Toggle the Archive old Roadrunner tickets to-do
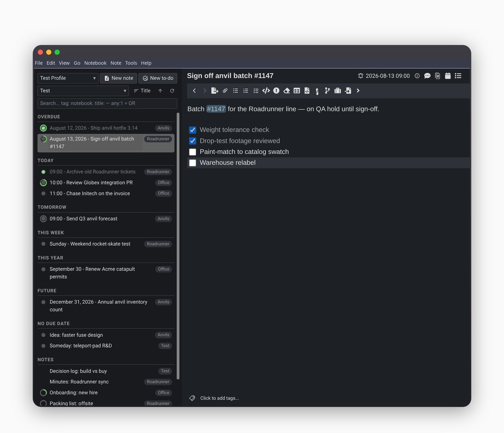Screen dimensions: 504x433 (43, 172)
